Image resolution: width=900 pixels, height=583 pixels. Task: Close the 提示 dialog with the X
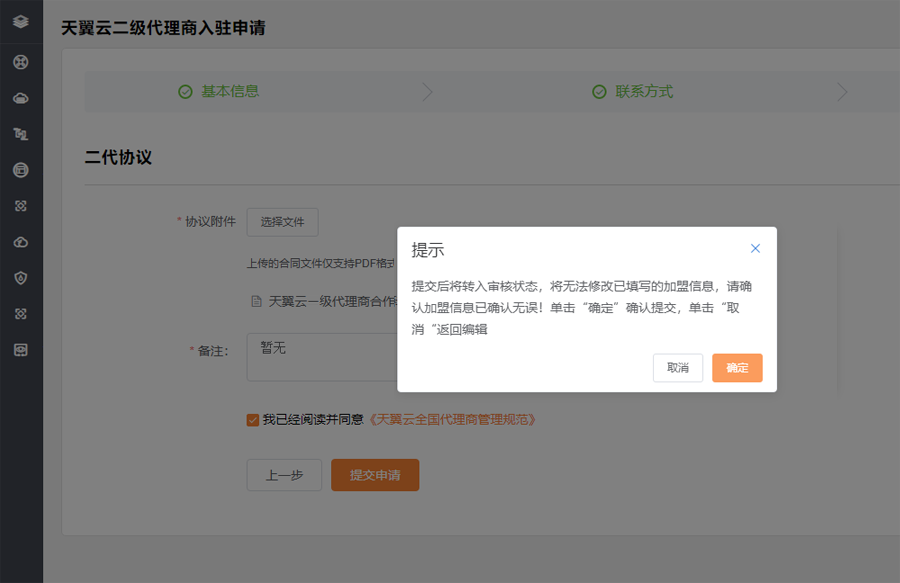755,248
